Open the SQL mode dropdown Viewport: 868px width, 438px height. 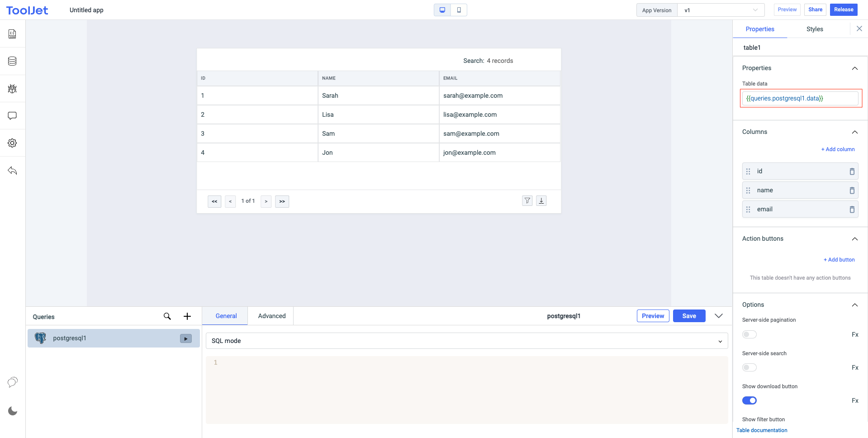coord(466,341)
